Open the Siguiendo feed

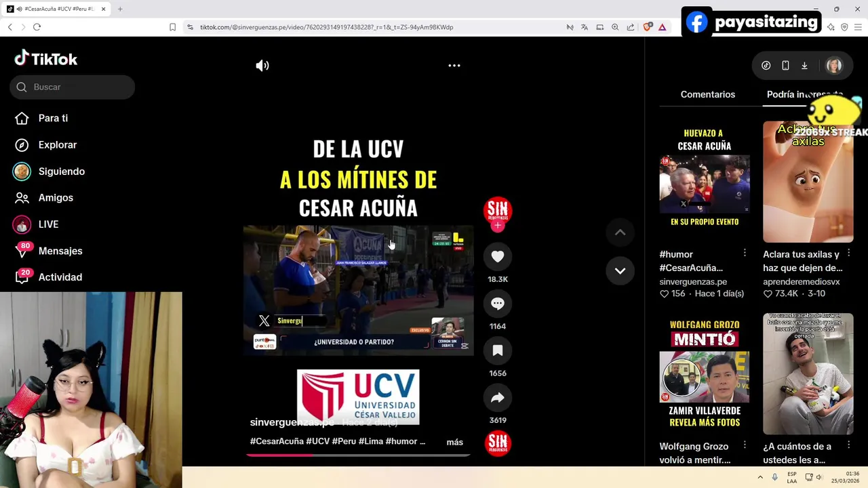point(62,171)
